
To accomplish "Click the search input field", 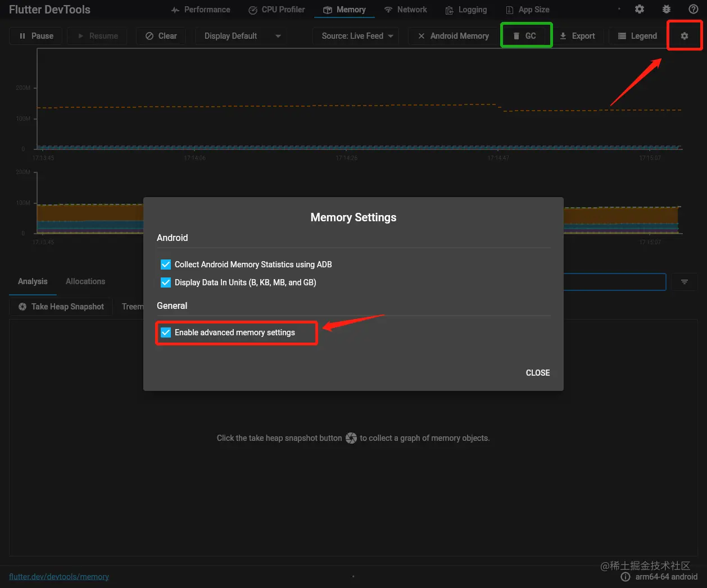I will point(614,282).
